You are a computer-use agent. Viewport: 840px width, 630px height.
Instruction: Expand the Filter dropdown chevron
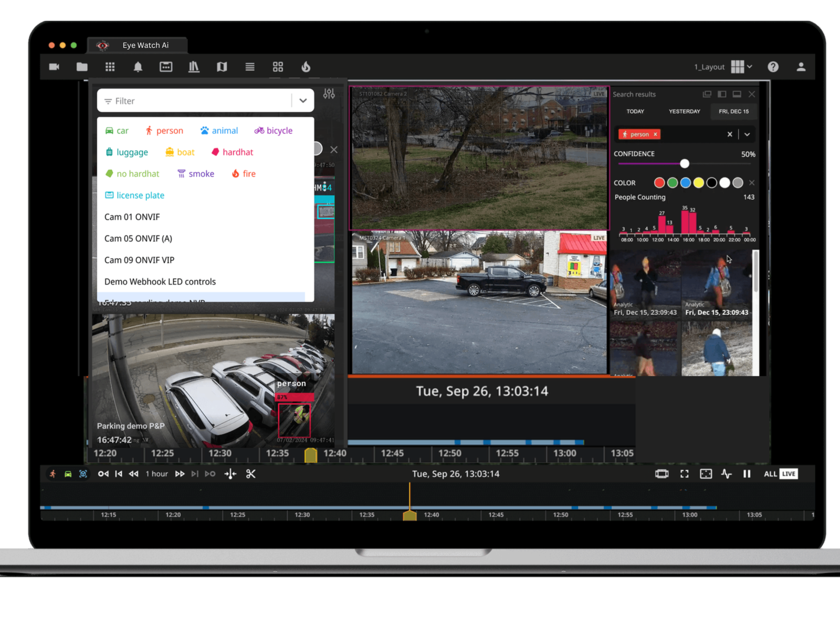tap(303, 101)
